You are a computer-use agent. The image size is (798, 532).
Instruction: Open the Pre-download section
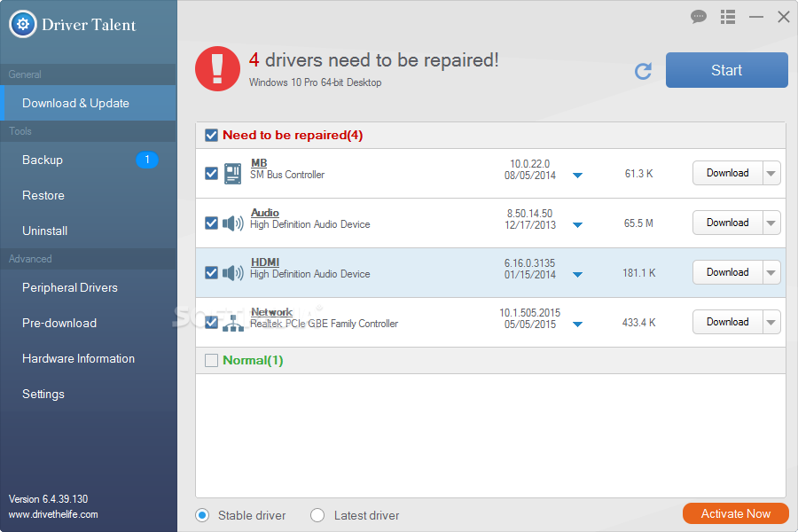pos(88,324)
